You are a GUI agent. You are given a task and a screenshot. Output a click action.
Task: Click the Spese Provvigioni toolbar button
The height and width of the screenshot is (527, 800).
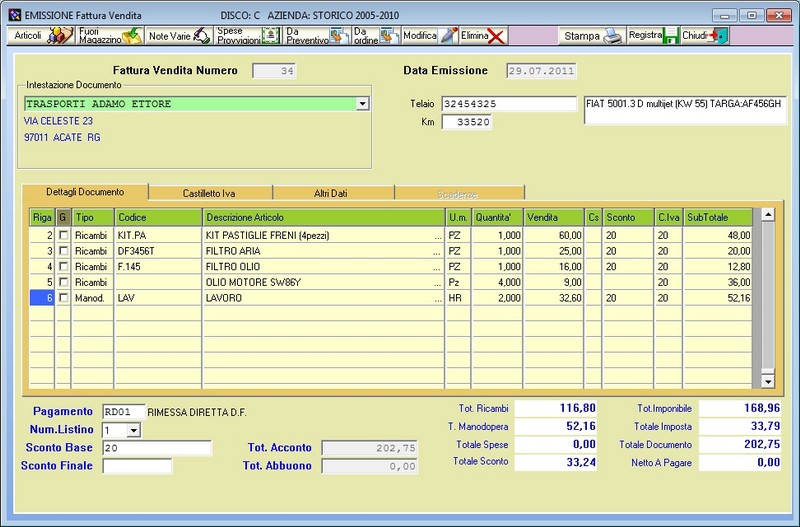(247, 36)
